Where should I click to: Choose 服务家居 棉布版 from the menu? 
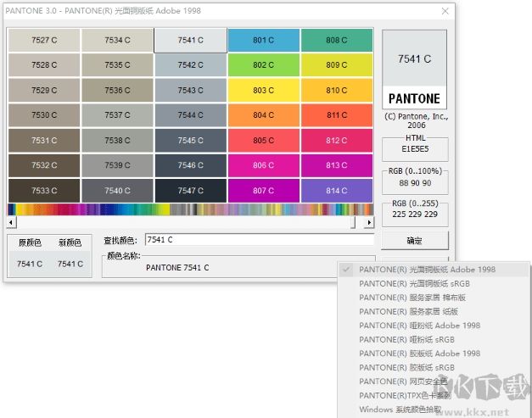pos(412,298)
